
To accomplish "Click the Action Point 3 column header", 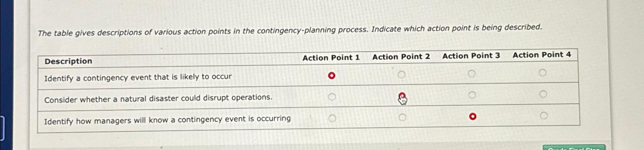I will 471,56.
